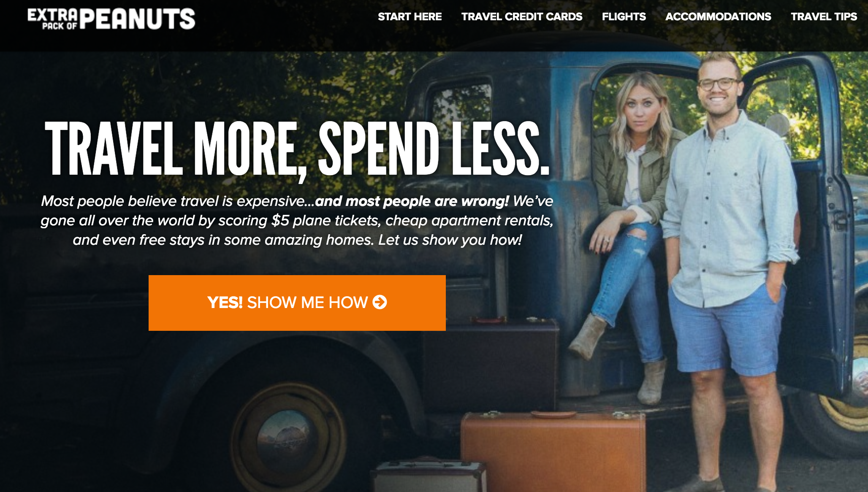Open the Travel Tips nav item
The height and width of the screenshot is (492, 868).
(x=824, y=16)
